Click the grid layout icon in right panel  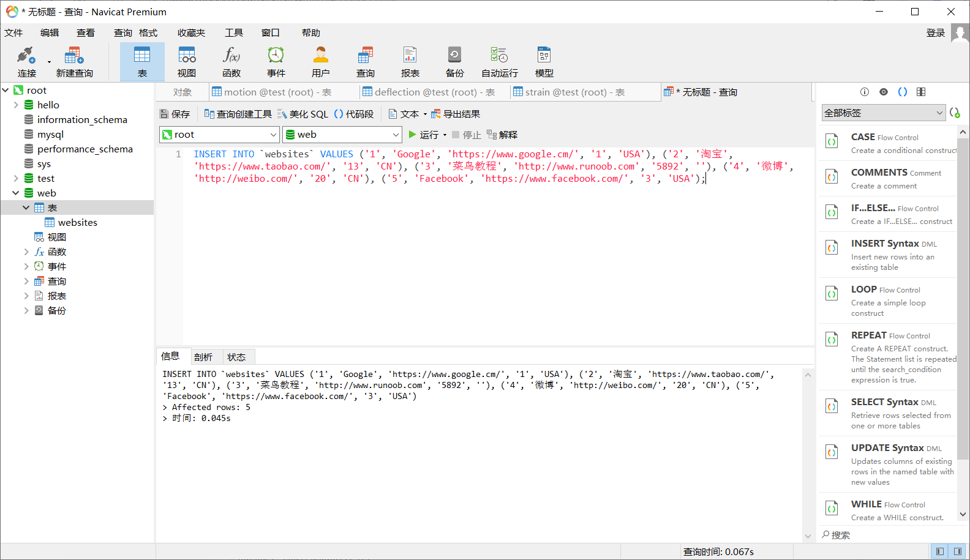tap(921, 92)
